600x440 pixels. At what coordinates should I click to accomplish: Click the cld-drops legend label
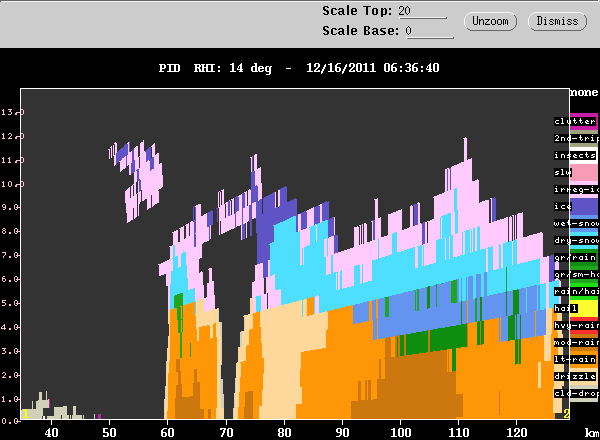coord(576,393)
